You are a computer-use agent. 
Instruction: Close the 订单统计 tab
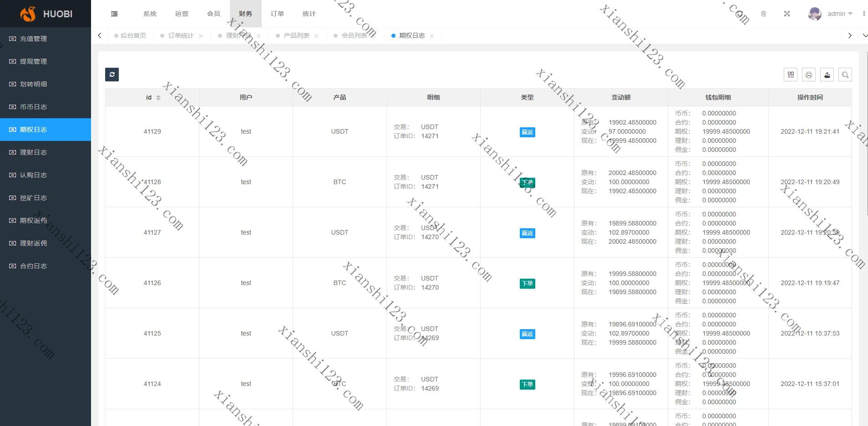[201, 36]
